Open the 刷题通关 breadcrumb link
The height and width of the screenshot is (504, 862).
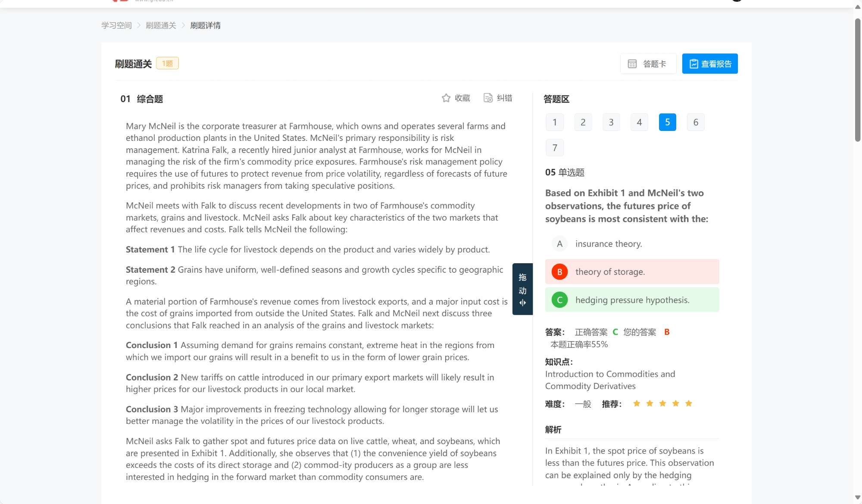tap(161, 25)
